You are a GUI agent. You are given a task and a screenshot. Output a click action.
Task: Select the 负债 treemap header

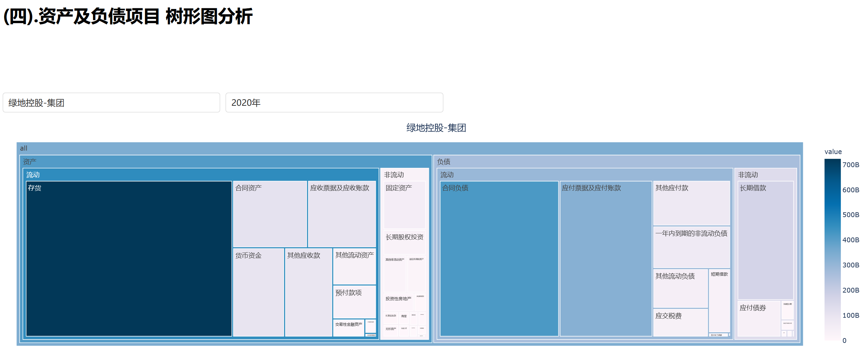[x=617, y=161]
